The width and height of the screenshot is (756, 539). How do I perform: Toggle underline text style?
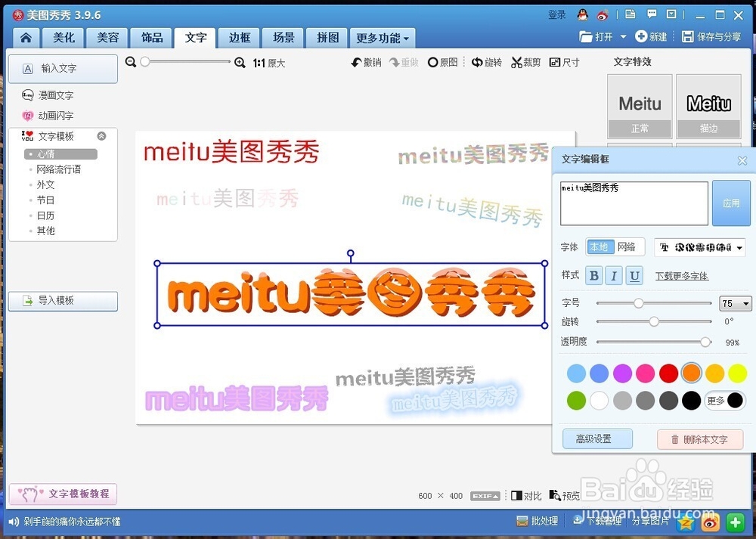634,276
